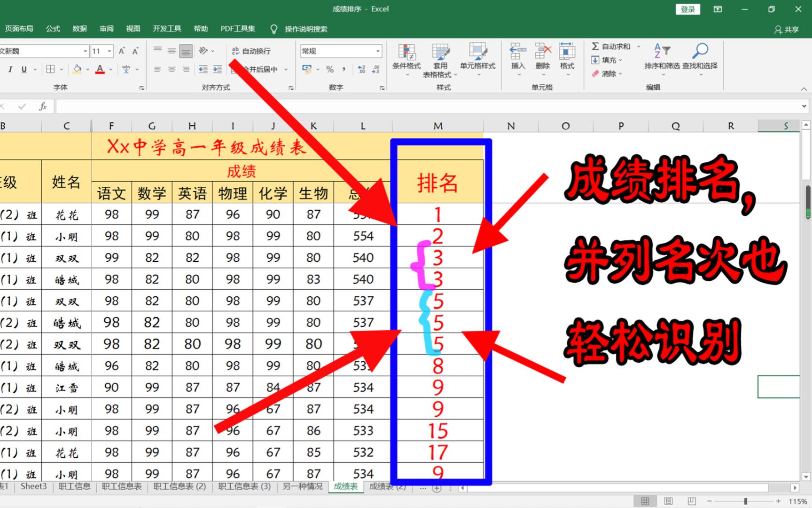Click Decrease Decimal icon
This screenshot has width=812, height=508.
click(376, 70)
